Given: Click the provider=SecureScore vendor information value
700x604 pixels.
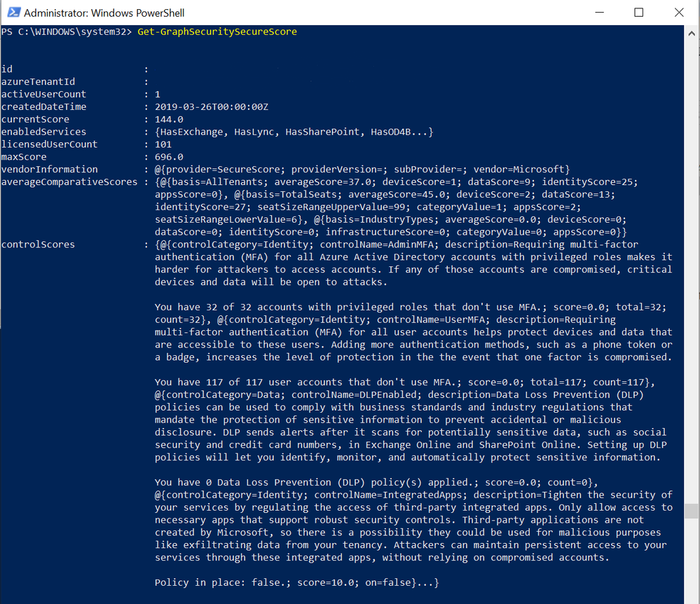Looking at the screenshot, I should coord(362,169).
